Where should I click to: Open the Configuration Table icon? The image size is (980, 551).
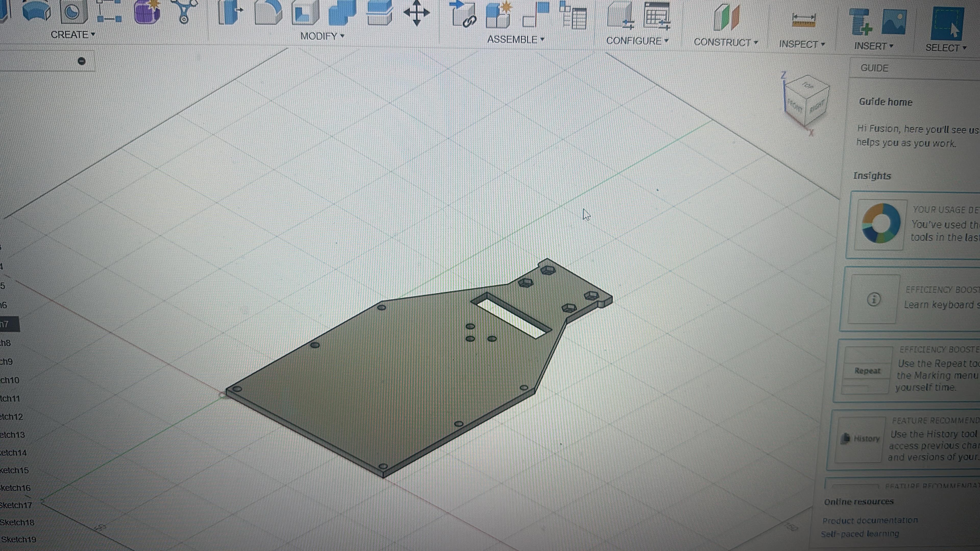pos(657,16)
